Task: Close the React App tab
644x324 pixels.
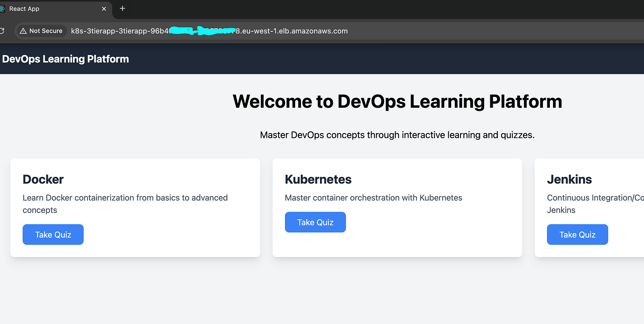Action: (104, 9)
